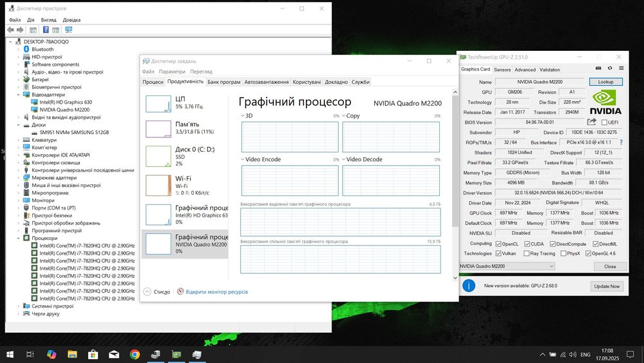Click the blue info icon in GPU-Z update bar
The width and height of the screenshot is (644, 363).
(469, 285)
